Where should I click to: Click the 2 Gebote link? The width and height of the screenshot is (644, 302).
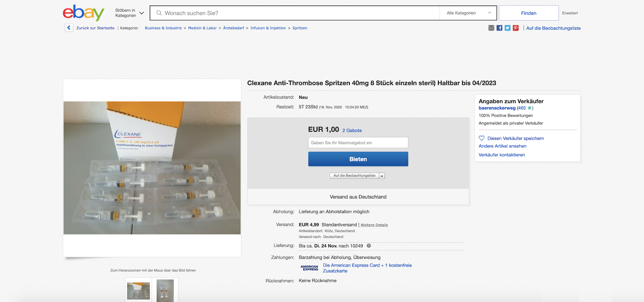(x=352, y=130)
